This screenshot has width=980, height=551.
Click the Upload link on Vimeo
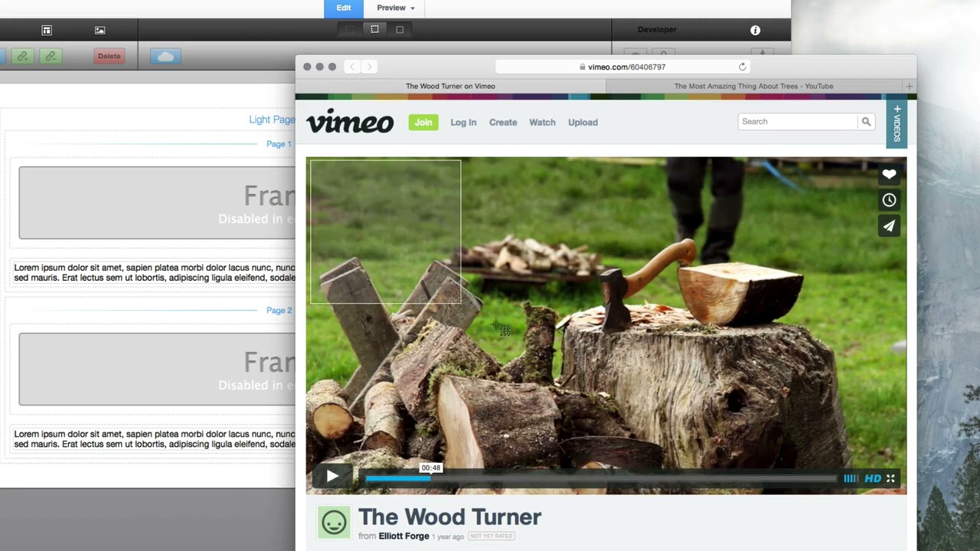pyautogui.click(x=583, y=122)
